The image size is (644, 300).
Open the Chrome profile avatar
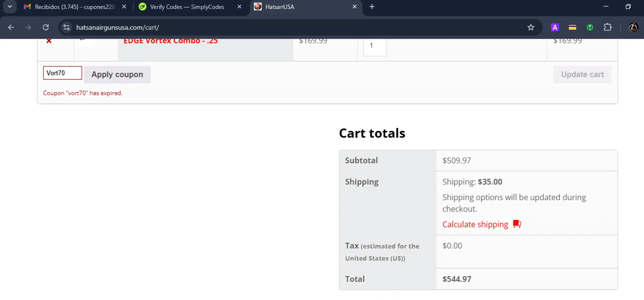(633, 27)
